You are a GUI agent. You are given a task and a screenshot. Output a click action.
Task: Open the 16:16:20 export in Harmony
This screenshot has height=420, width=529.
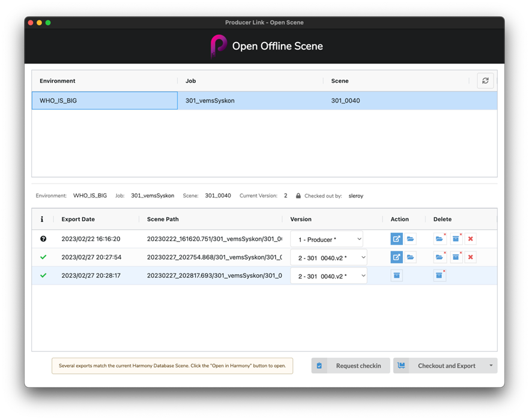tap(396, 239)
